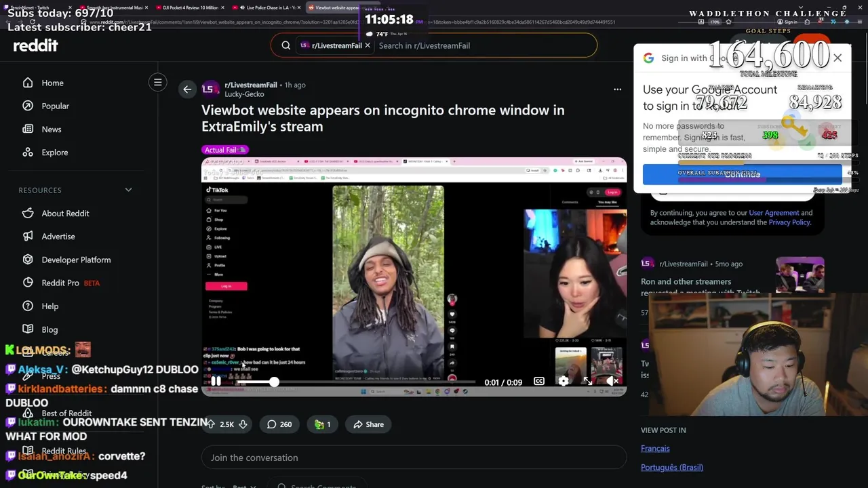Viewport: 868px width, 488px height.
Task: Switch to the DJI Pocket 4 Review tab
Action: click(191, 7)
